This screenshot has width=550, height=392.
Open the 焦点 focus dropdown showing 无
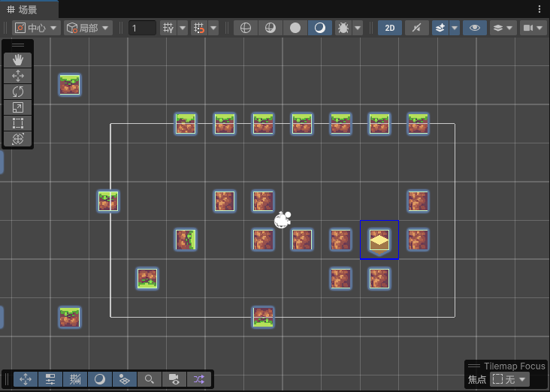click(509, 379)
